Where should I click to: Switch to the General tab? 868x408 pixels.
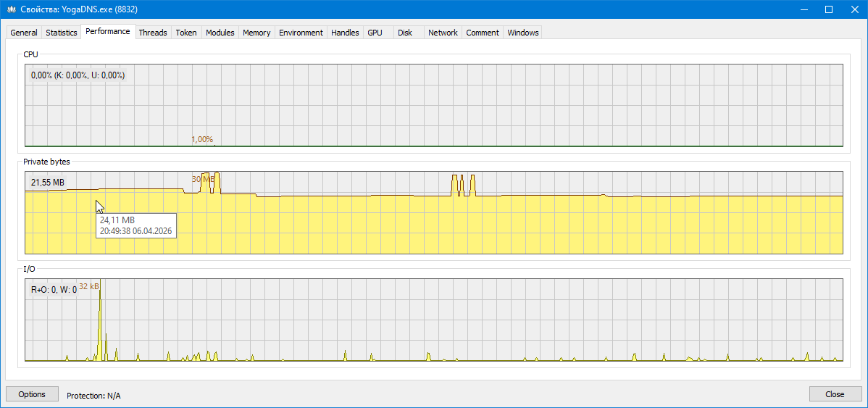(x=24, y=33)
